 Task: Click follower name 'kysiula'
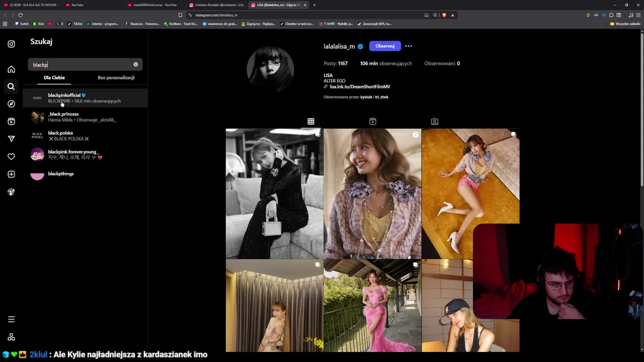[366, 97]
